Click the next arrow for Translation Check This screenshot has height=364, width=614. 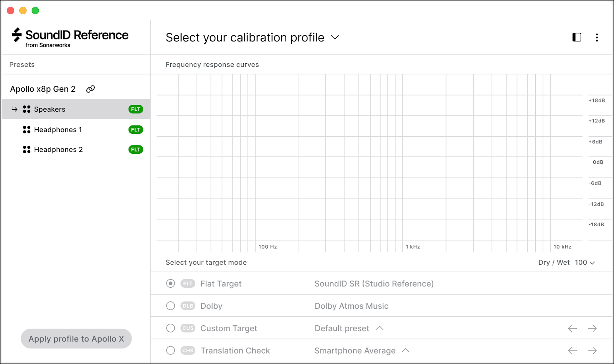point(592,351)
